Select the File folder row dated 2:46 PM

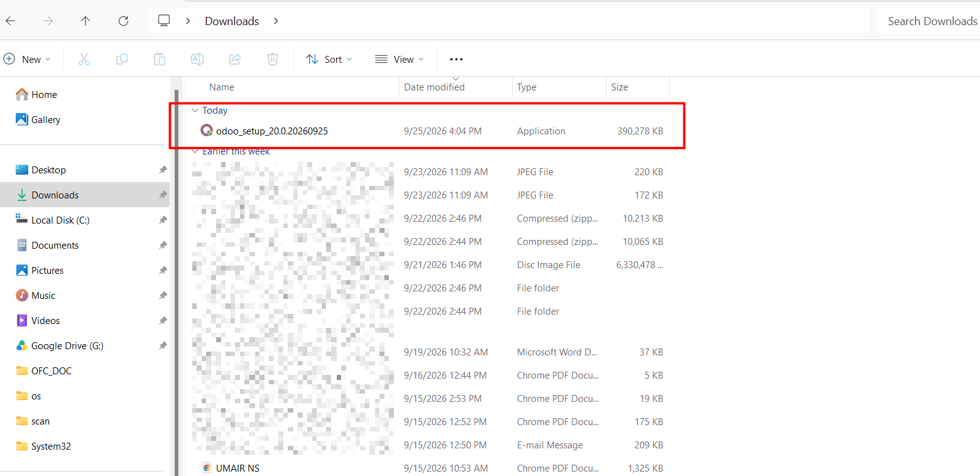click(x=429, y=288)
